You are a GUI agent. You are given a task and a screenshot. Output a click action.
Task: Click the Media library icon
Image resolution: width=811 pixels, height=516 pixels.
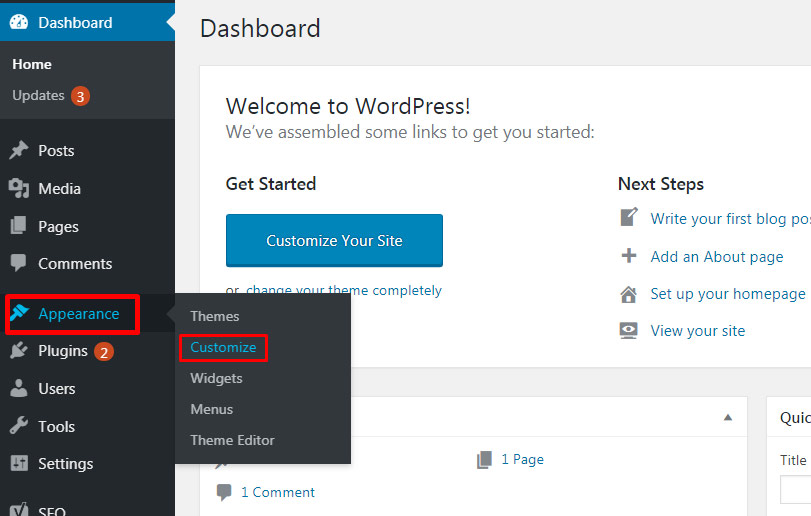click(x=19, y=188)
